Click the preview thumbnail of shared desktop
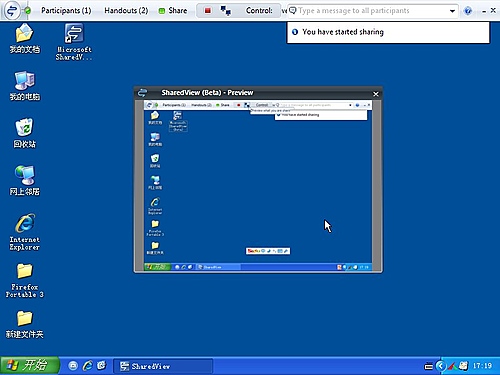The height and width of the screenshot is (375, 500). [x=258, y=185]
